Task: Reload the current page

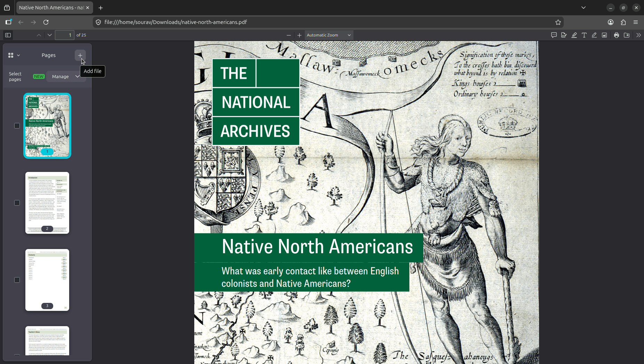Action: (46, 22)
